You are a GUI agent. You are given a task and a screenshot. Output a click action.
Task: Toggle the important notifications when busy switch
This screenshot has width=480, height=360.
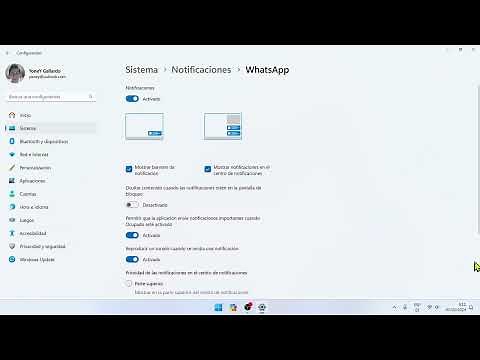(x=132, y=235)
